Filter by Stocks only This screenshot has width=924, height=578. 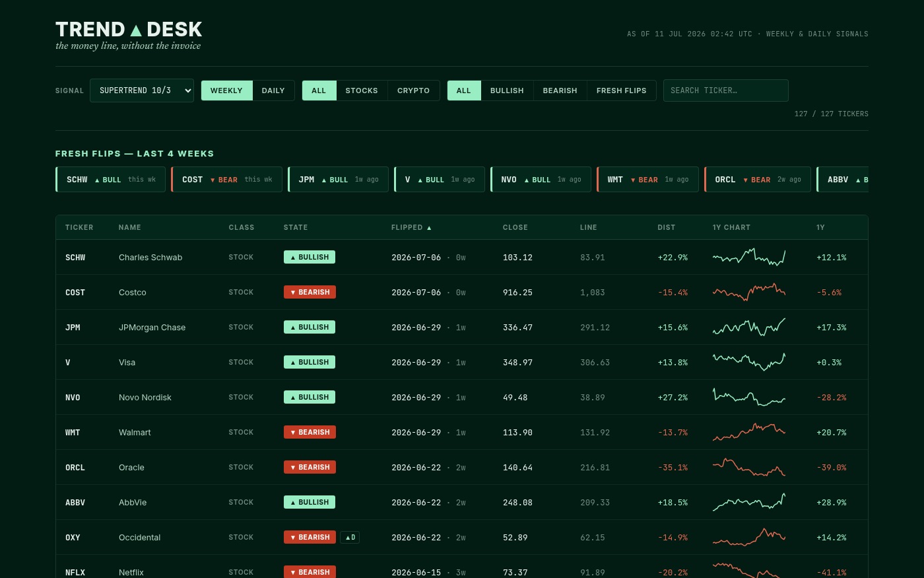click(362, 90)
